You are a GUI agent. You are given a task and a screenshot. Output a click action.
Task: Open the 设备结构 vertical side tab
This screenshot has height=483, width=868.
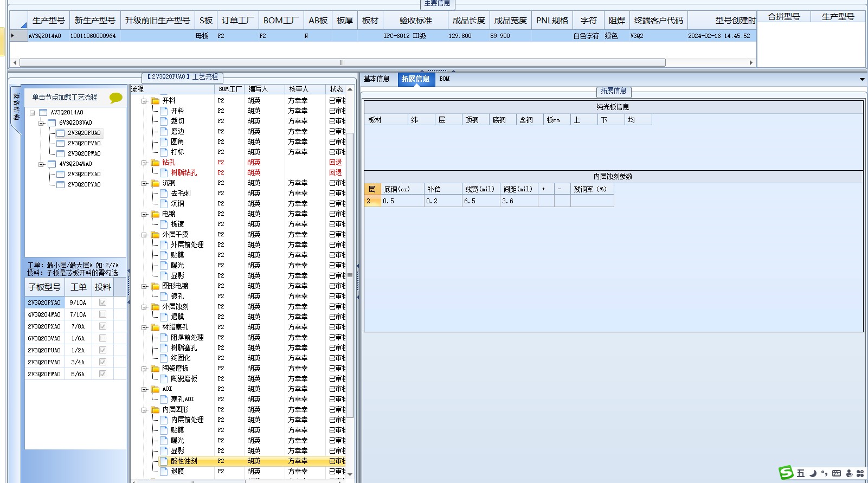coord(16,106)
